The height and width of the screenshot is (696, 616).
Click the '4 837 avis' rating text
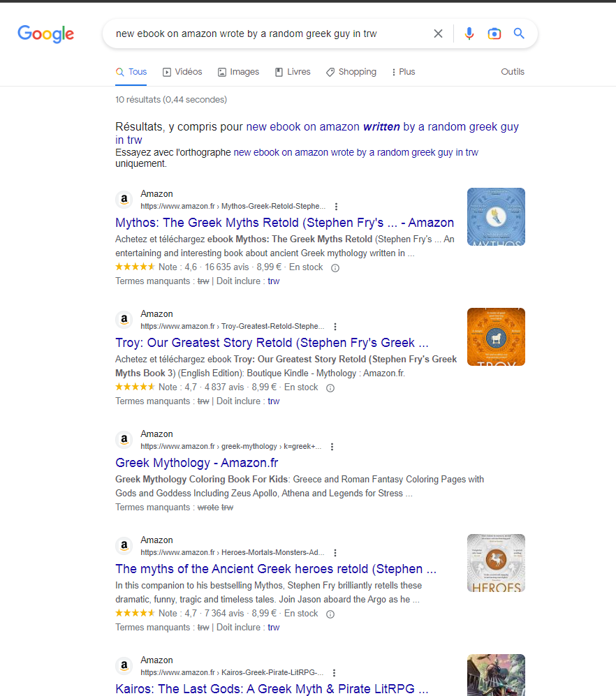point(223,387)
